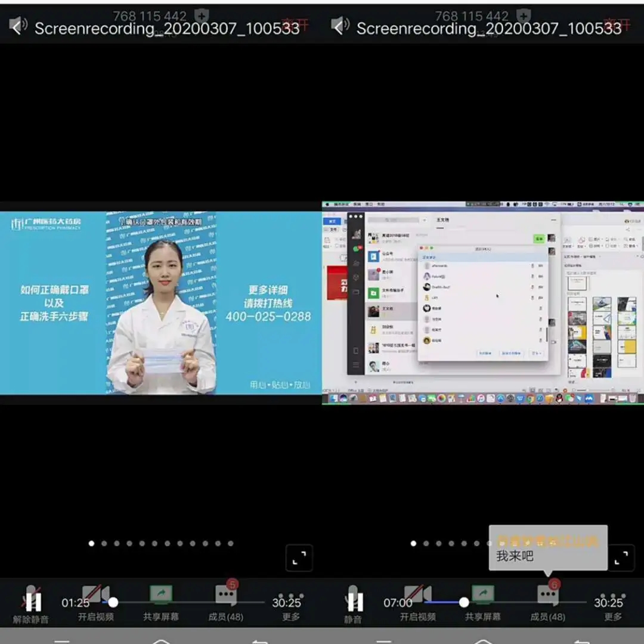Toggle the 开启视频 camera icon beside the 07:00 timestamp
Screen dimensions: 644x644
pos(417,595)
